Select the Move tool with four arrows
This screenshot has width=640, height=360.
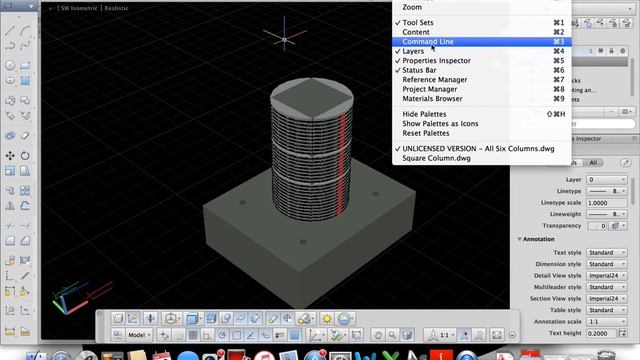click(10, 156)
